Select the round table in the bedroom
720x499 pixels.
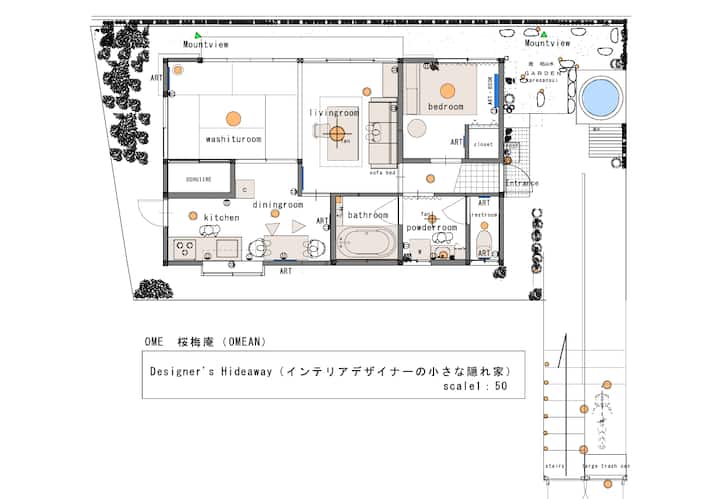pos(416,128)
